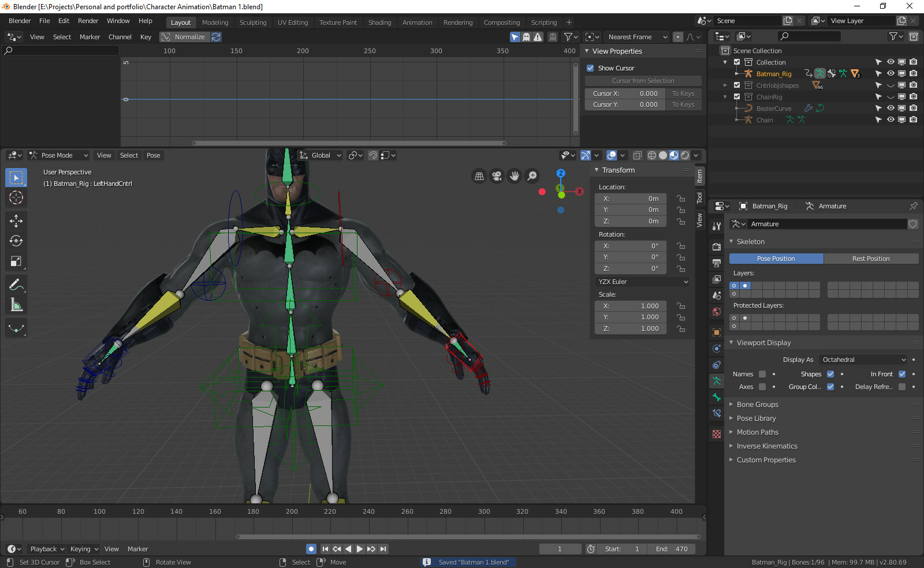This screenshot has width=924, height=568.
Task: Jump to the end frame of timeline
Action: [x=383, y=549]
